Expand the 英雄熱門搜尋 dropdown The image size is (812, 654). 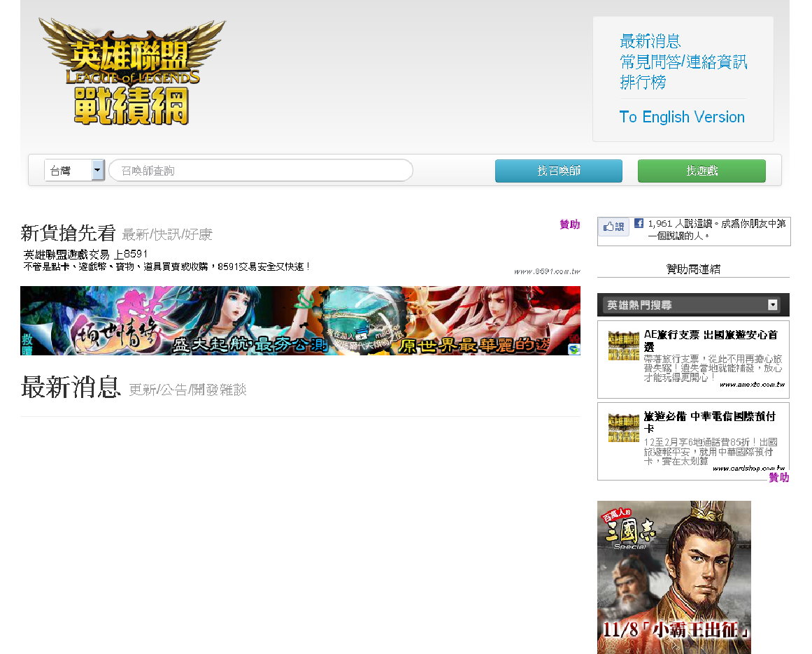pyautogui.click(x=693, y=305)
